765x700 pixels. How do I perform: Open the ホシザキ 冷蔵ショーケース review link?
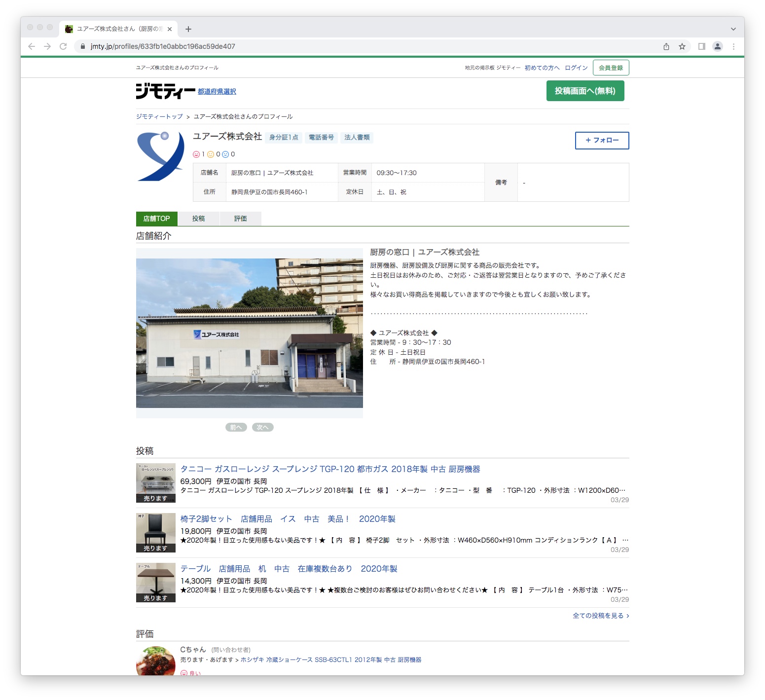pyautogui.click(x=331, y=660)
